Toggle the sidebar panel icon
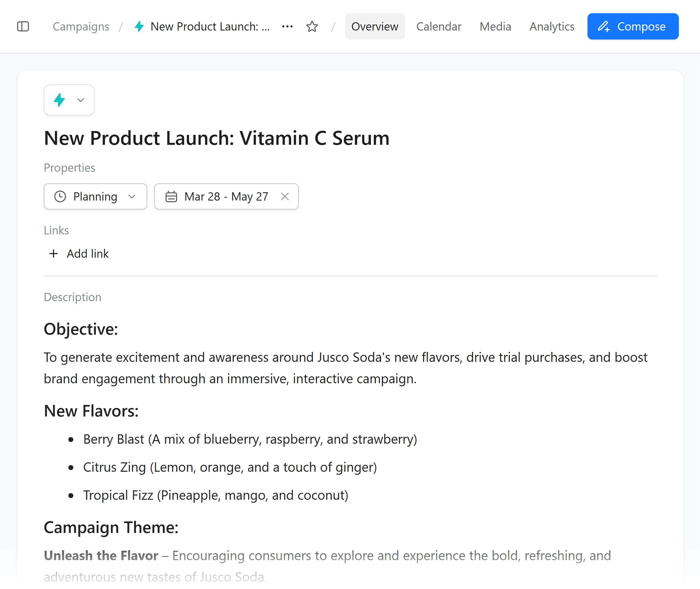This screenshot has width=700, height=589. click(23, 26)
